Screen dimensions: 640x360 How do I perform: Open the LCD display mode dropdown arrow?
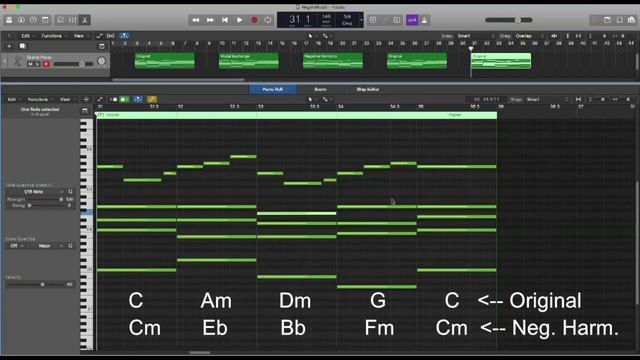point(361,20)
